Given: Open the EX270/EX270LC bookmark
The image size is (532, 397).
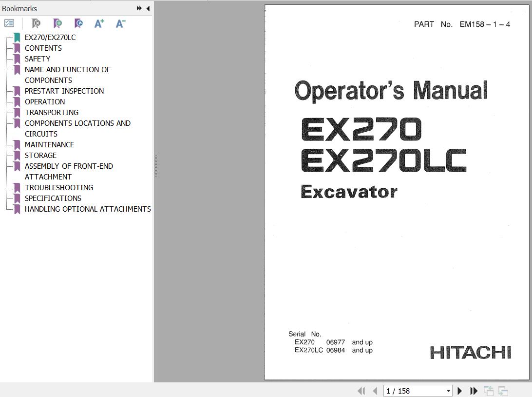Looking at the screenshot, I should [50, 38].
